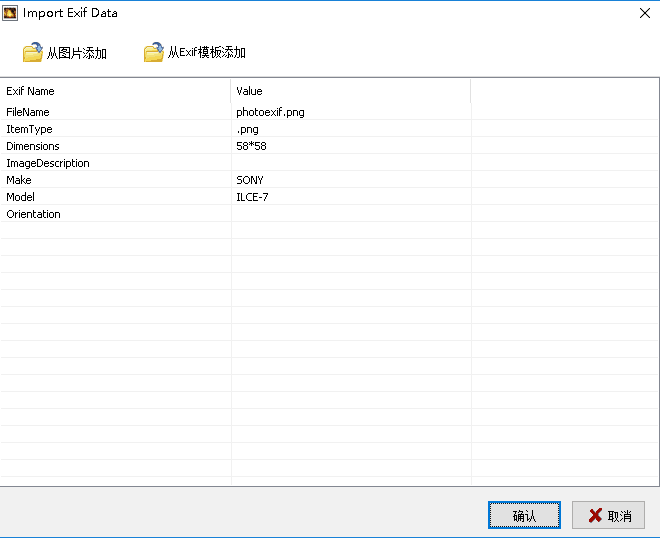The height and width of the screenshot is (538, 660).
Task: Click the photoexif.png value cell
Action: 270,112
